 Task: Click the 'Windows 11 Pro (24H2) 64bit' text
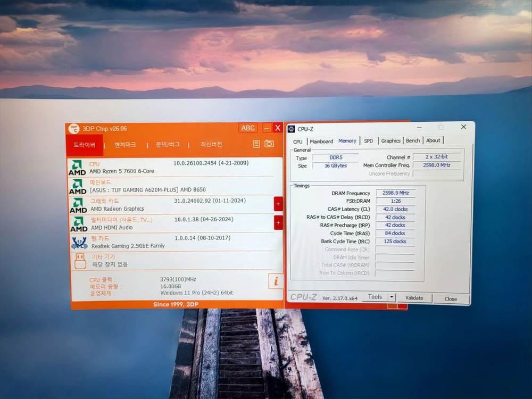[197, 293]
